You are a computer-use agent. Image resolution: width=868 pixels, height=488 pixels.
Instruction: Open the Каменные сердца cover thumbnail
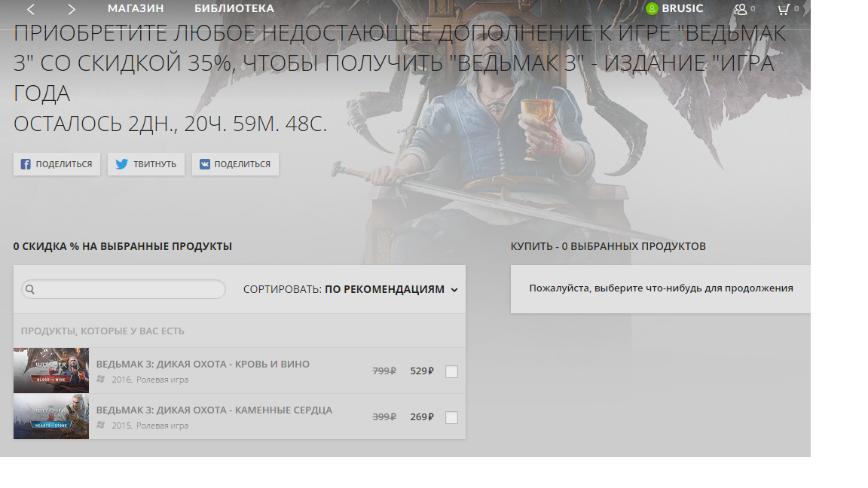(x=51, y=416)
